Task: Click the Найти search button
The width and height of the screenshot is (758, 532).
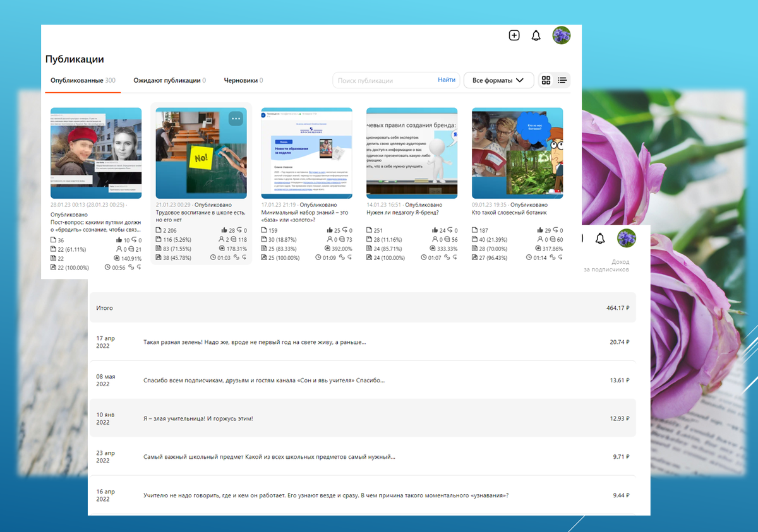Action: point(447,80)
